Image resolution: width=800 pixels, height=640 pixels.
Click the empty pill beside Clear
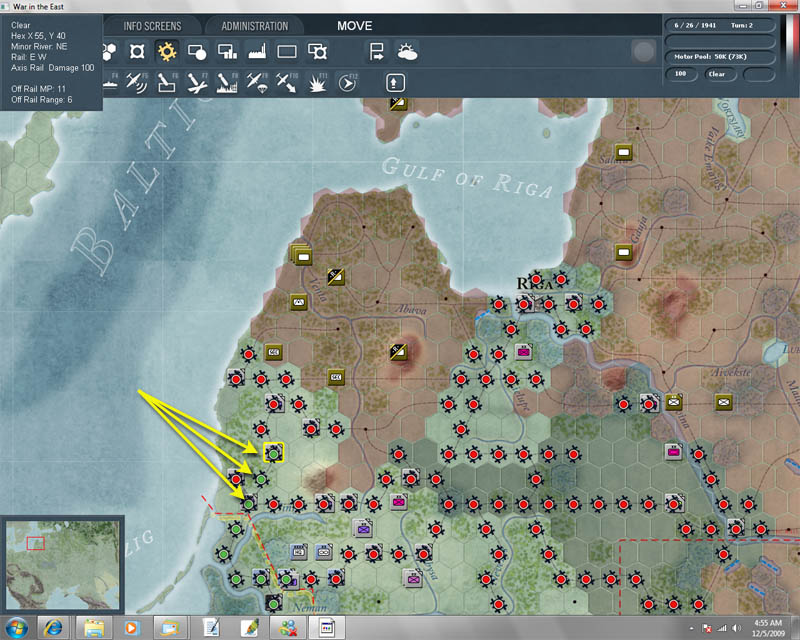click(759, 75)
